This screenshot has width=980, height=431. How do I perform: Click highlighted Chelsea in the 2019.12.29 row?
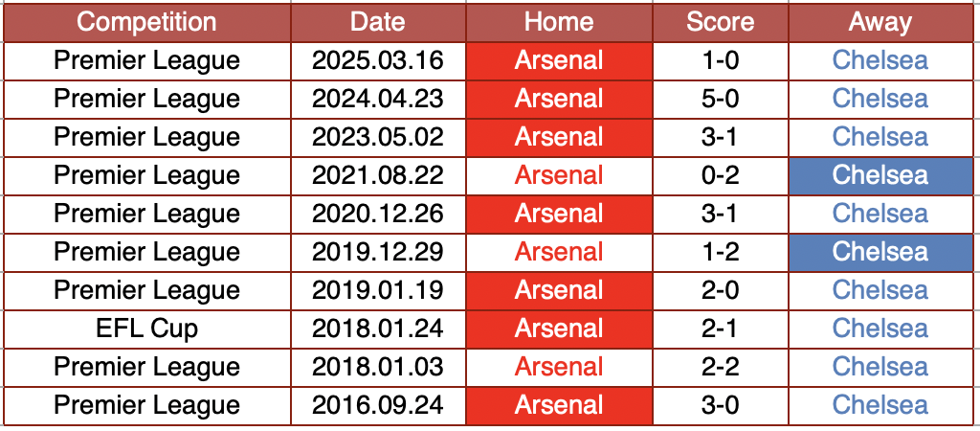(x=880, y=252)
